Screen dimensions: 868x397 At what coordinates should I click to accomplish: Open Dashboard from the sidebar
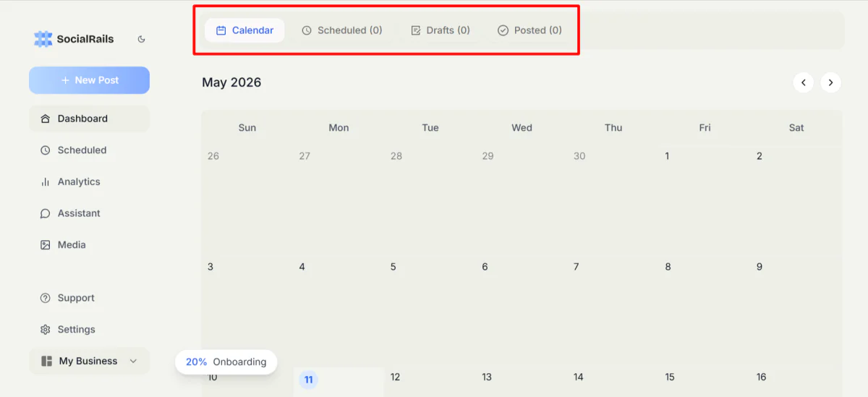(x=89, y=119)
